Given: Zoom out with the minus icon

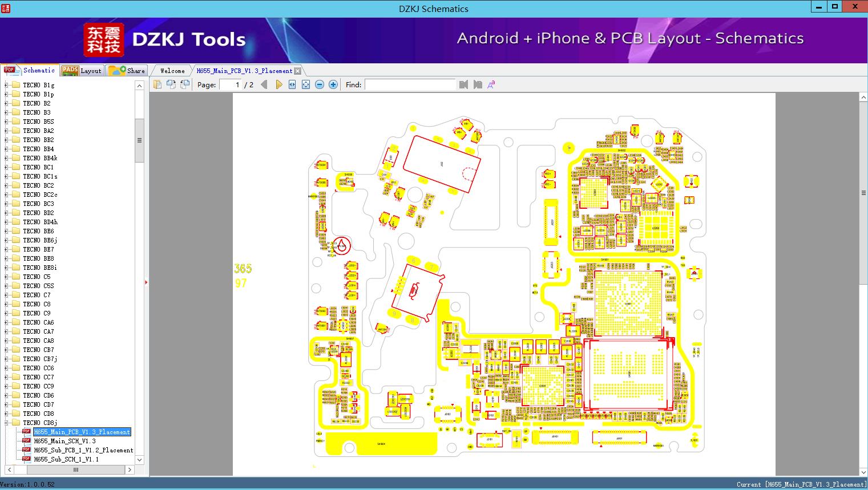Looking at the screenshot, I should 320,84.
